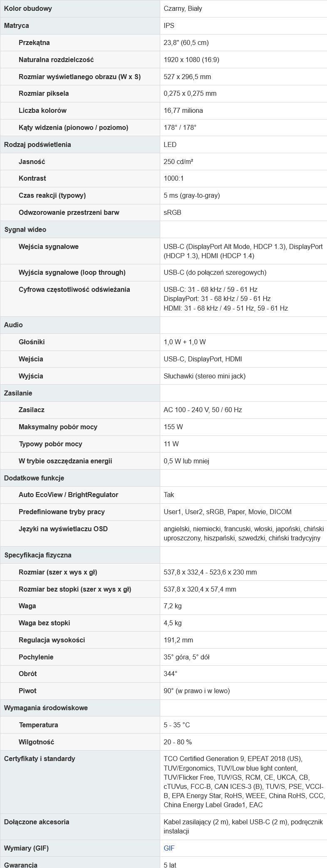327x868 pixels.
Task: Click the Zasilanie section header
Action: point(18,393)
